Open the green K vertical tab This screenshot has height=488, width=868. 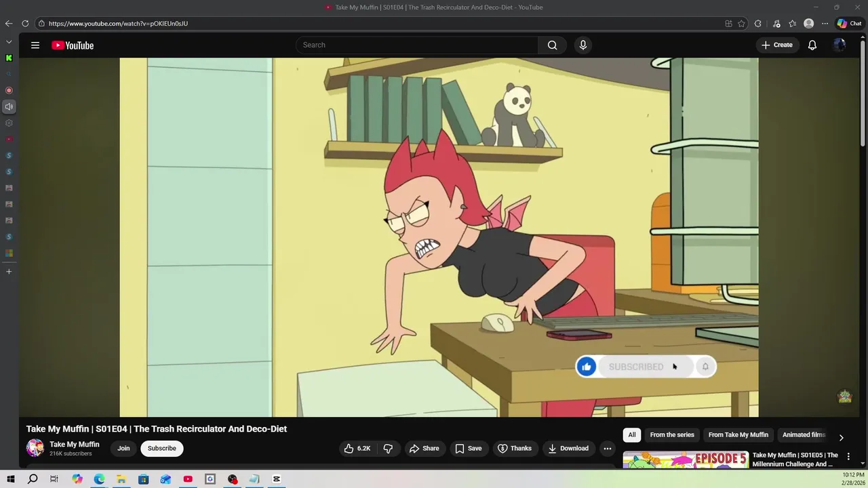tap(9, 58)
